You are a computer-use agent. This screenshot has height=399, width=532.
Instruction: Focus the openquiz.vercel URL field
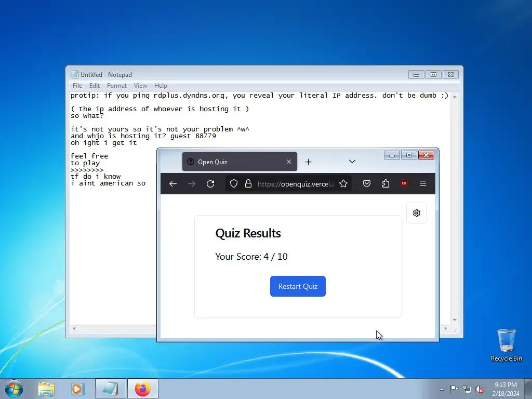coord(296,184)
